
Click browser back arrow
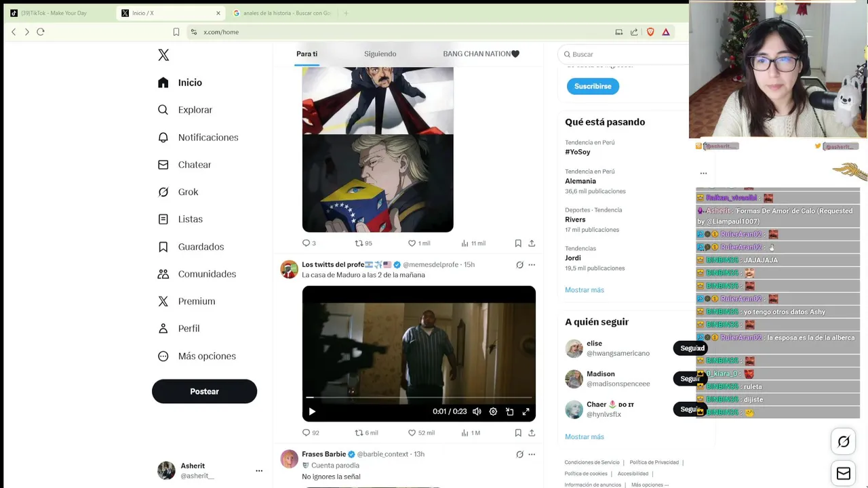coord(14,32)
